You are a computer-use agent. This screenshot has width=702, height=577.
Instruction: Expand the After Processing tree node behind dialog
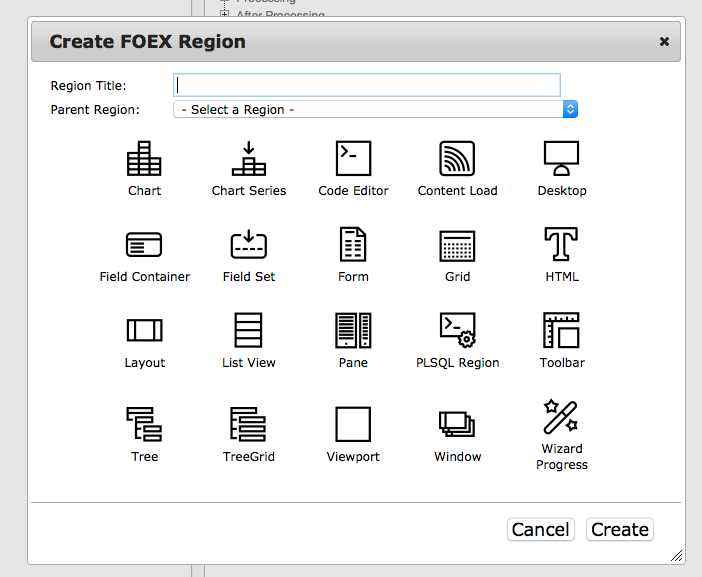(224, 13)
